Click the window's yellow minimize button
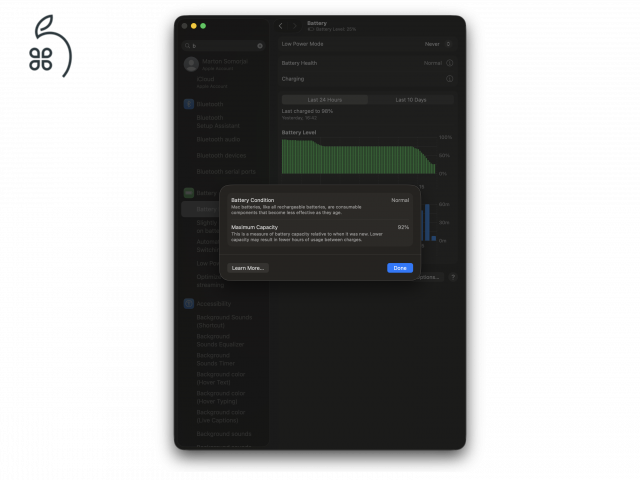This screenshot has height=480, width=640. (193, 26)
